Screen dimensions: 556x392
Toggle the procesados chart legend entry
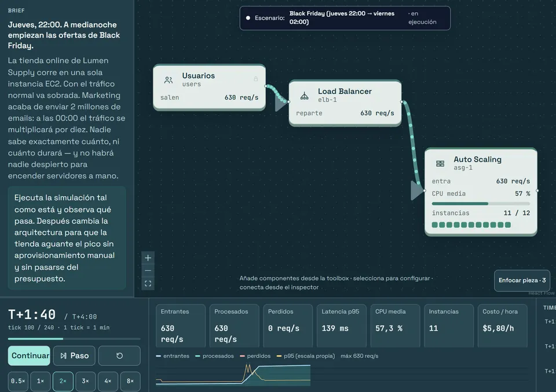(x=214, y=356)
